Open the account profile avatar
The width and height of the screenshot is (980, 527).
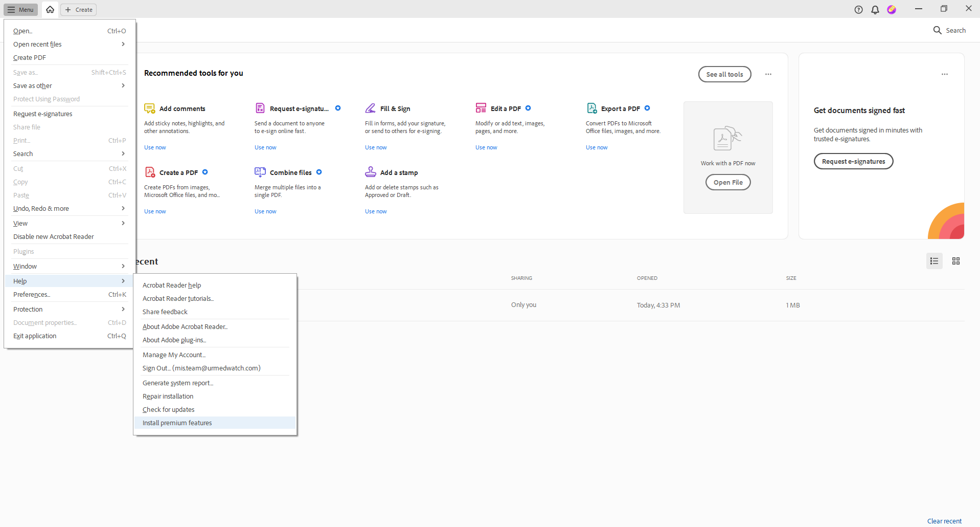(x=892, y=9)
